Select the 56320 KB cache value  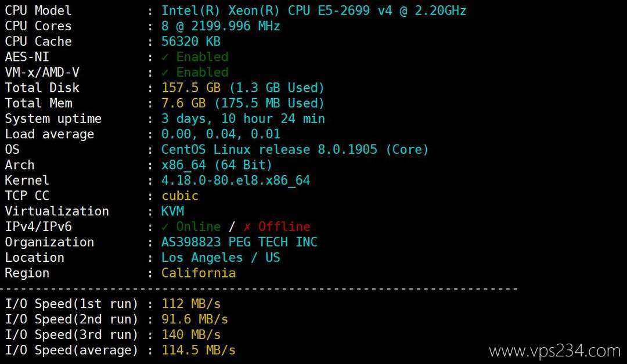191,41
